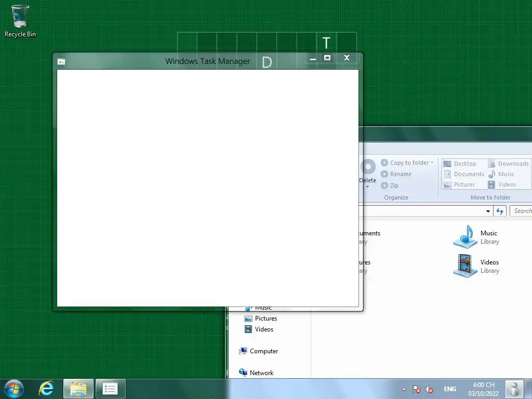The width and height of the screenshot is (532, 399).
Task: Click the Task Manager title bar icon
Action: [61, 62]
